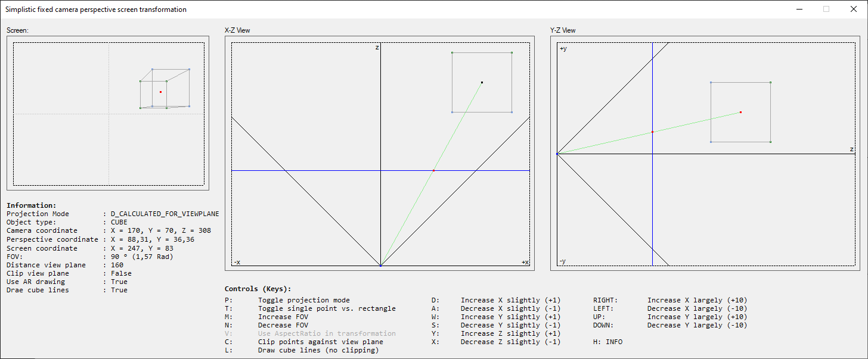The height and width of the screenshot is (359, 868).
Task: Click the '-y' axis label in Y-Z view
Action: [x=563, y=261]
